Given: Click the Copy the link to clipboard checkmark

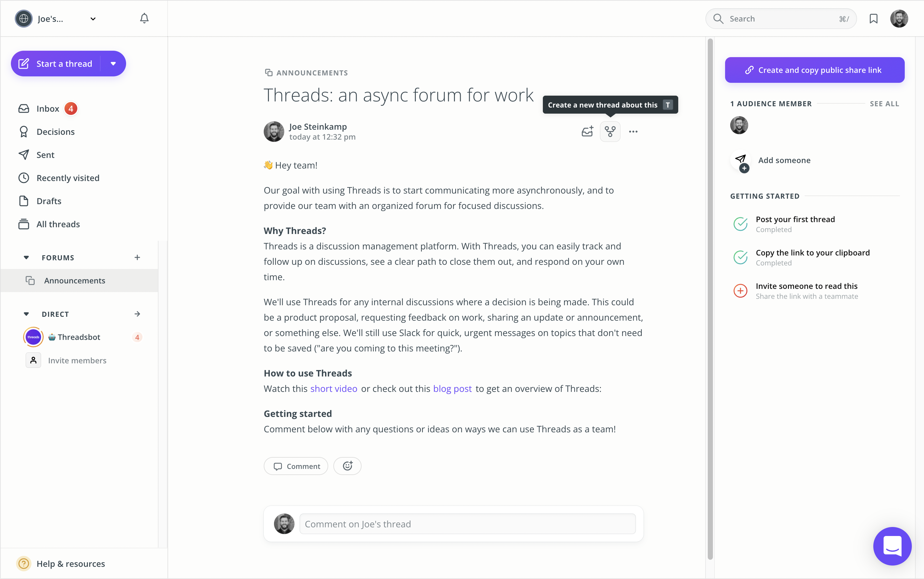Looking at the screenshot, I should [x=740, y=257].
